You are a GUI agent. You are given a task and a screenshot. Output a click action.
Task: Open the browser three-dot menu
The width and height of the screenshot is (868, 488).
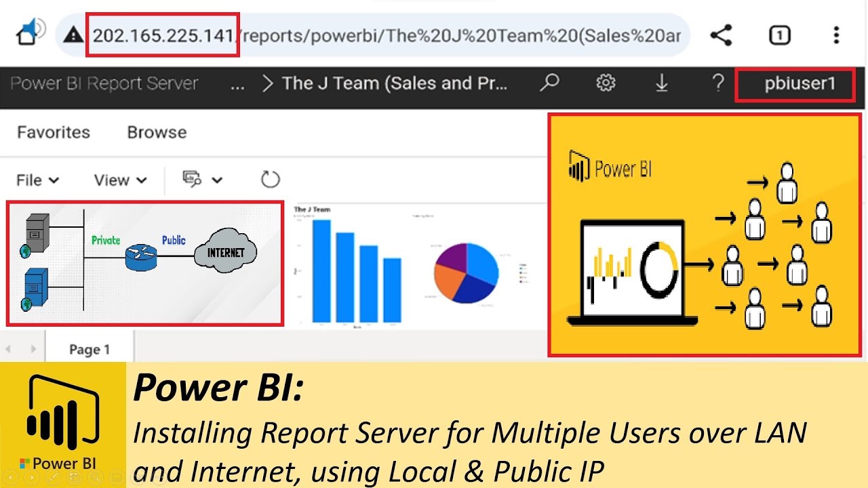(x=836, y=35)
